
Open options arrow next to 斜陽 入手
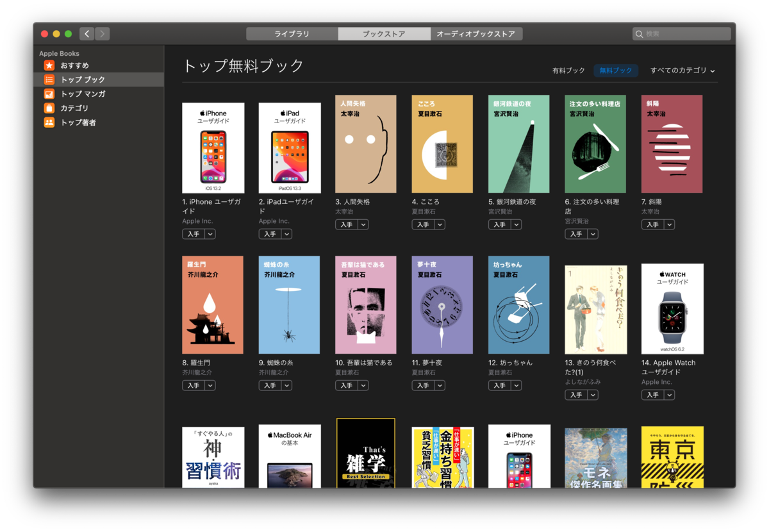point(670,224)
